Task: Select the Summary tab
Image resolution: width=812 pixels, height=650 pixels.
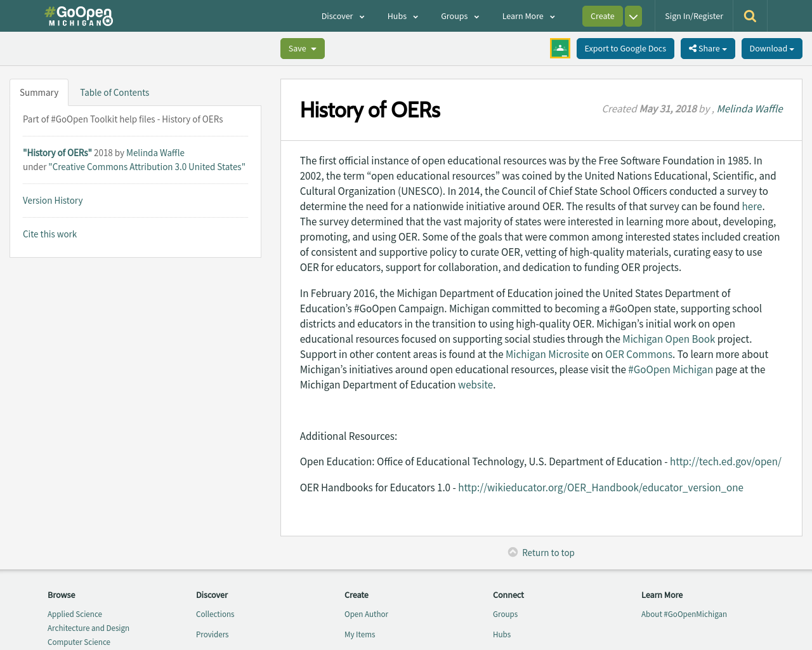Action: [39, 91]
